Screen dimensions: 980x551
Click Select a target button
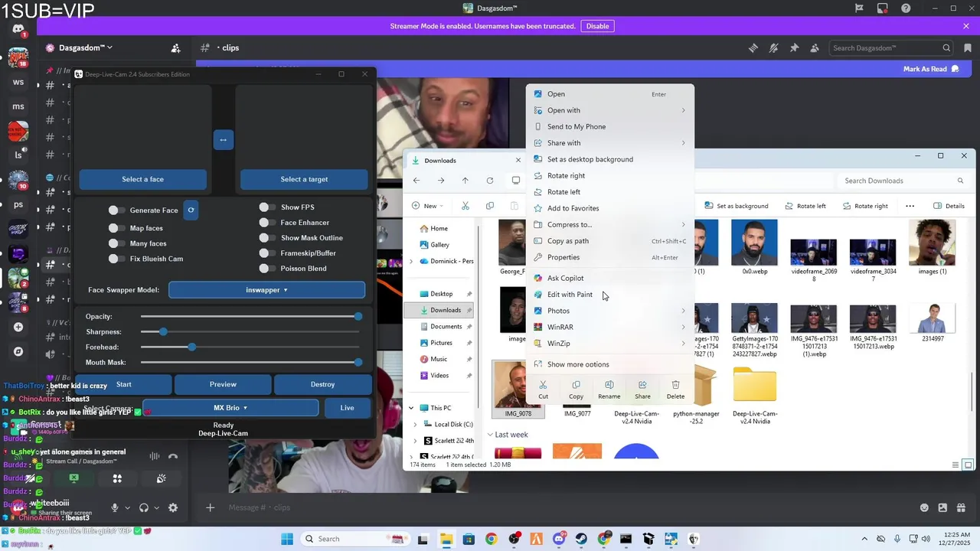[304, 179]
